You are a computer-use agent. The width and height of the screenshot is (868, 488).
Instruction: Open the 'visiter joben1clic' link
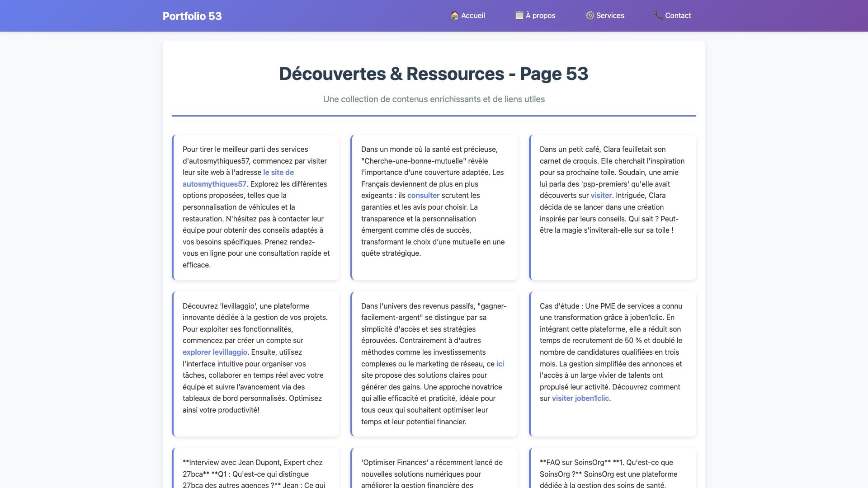click(x=580, y=399)
